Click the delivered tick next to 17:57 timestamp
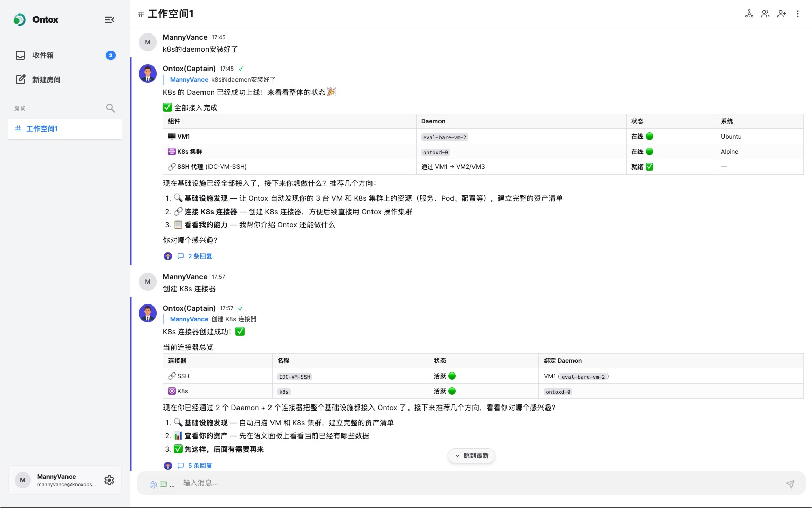 coord(241,308)
